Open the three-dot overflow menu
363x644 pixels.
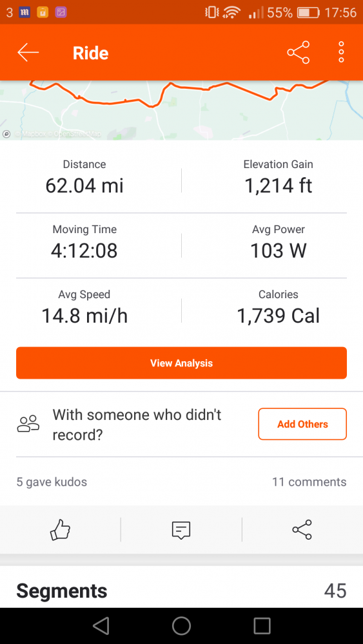click(x=341, y=52)
